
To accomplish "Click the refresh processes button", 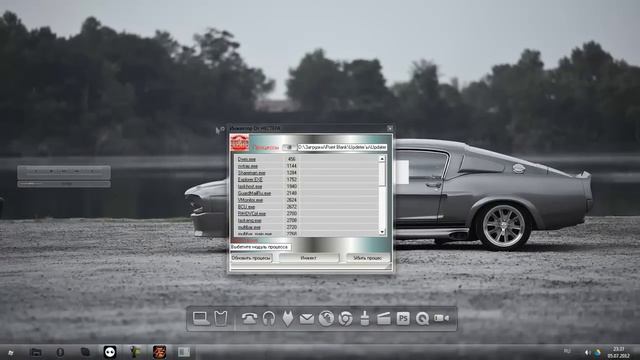I will [251, 258].
